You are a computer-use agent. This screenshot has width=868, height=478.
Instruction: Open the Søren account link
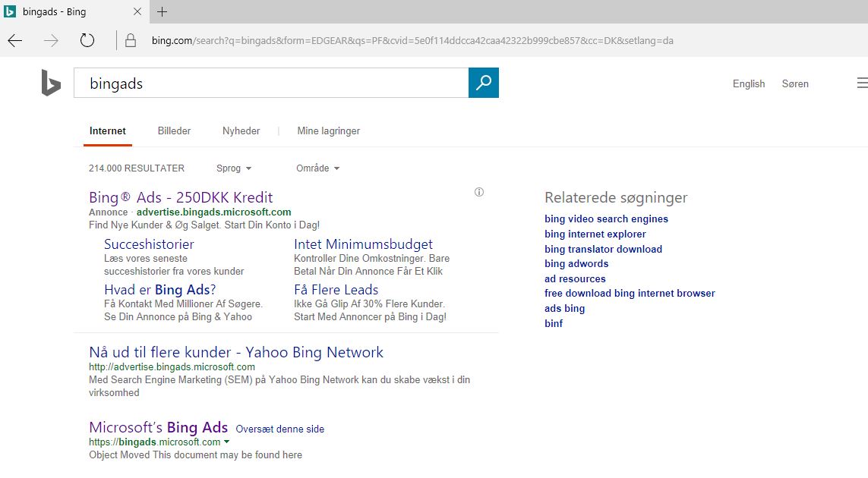click(x=795, y=83)
